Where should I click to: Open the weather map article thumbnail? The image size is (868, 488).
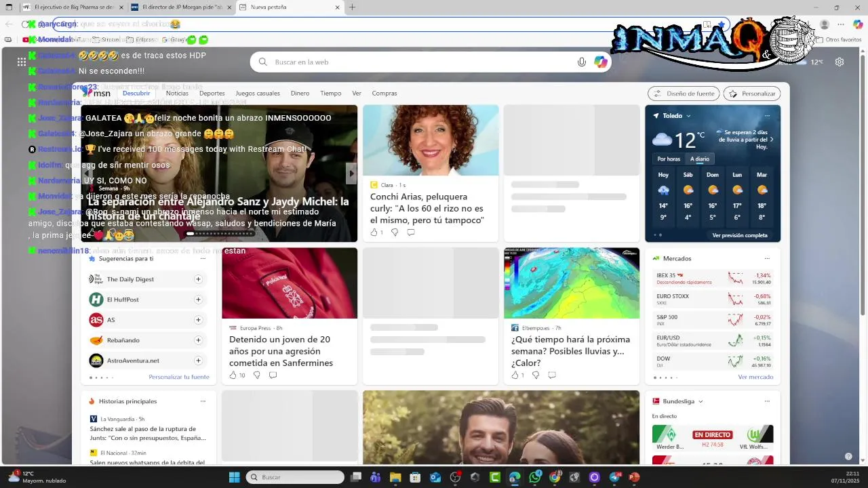pyautogui.click(x=572, y=283)
